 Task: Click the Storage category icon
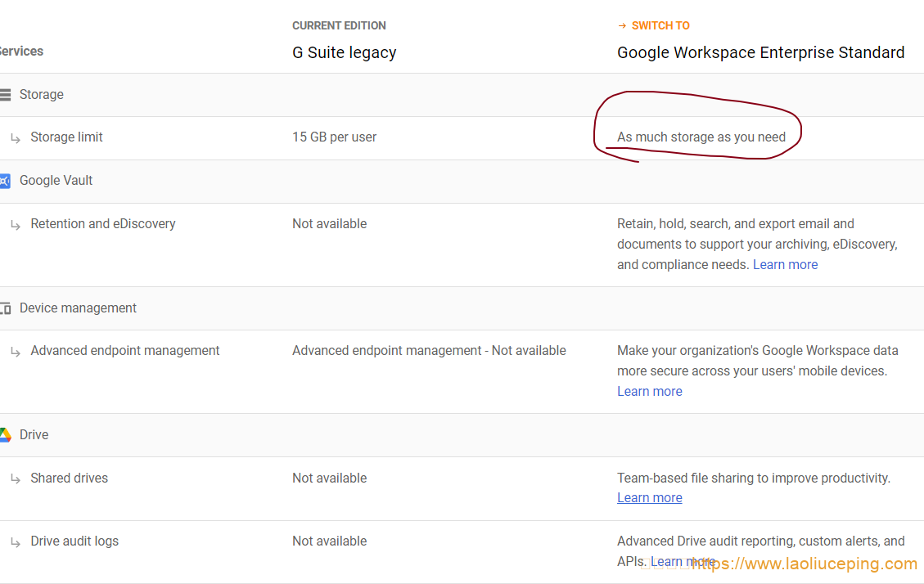5,95
